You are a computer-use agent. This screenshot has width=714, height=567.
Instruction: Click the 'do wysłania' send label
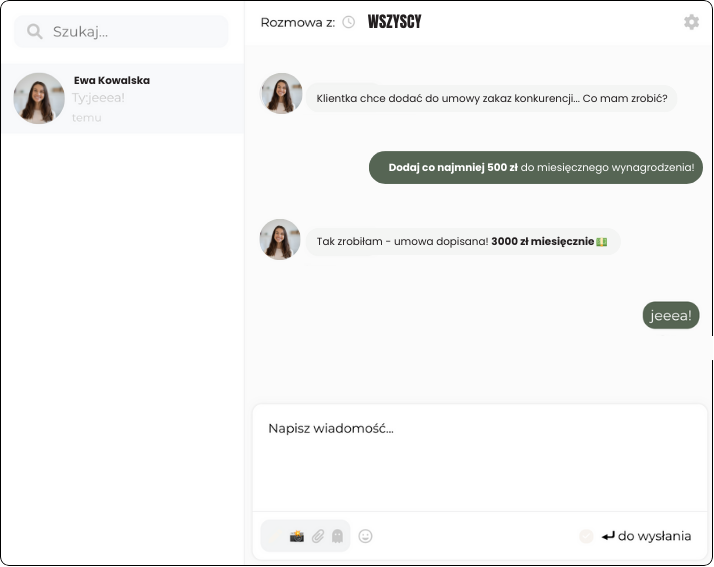[x=654, y=536]
